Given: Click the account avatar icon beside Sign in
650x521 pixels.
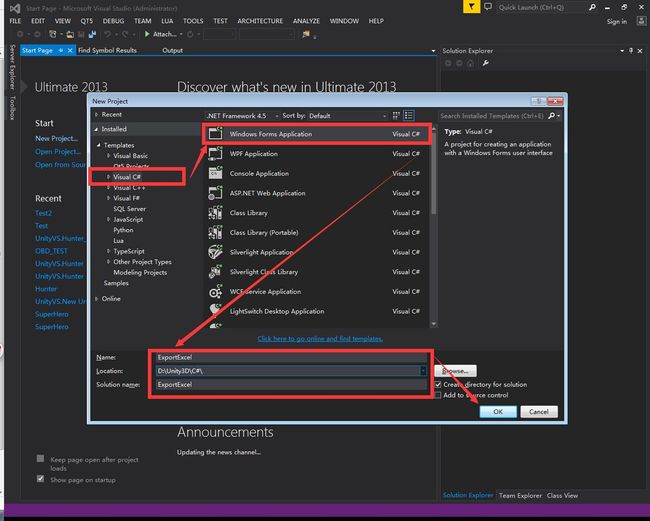Looking at the screenshot, I should (x=641, y=21).
